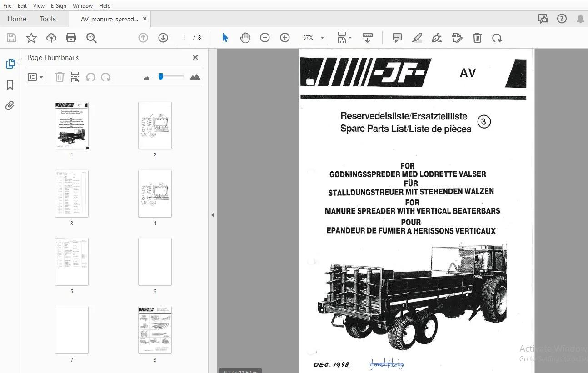Save the file with the floppy disk icon
The image size is (588, 373).
click(11, 38)
